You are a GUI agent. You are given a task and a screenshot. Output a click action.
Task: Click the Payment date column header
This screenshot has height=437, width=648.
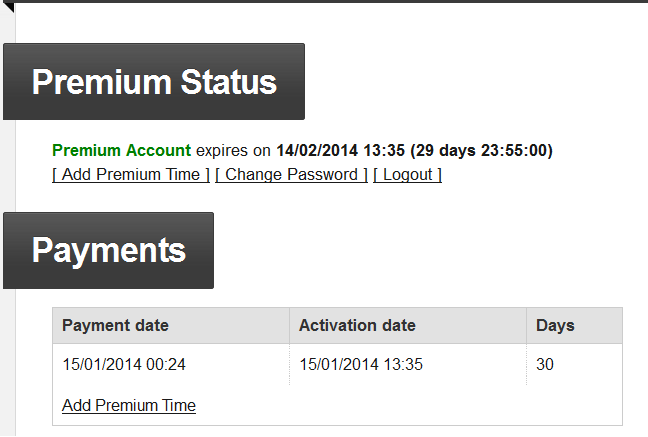[171, 325]
